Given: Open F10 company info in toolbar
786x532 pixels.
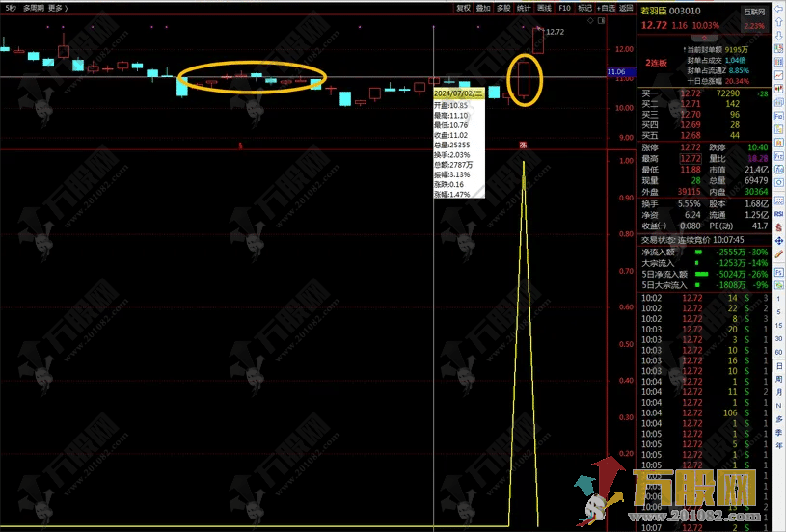Looking at the screenshot, I should [564, 8].
